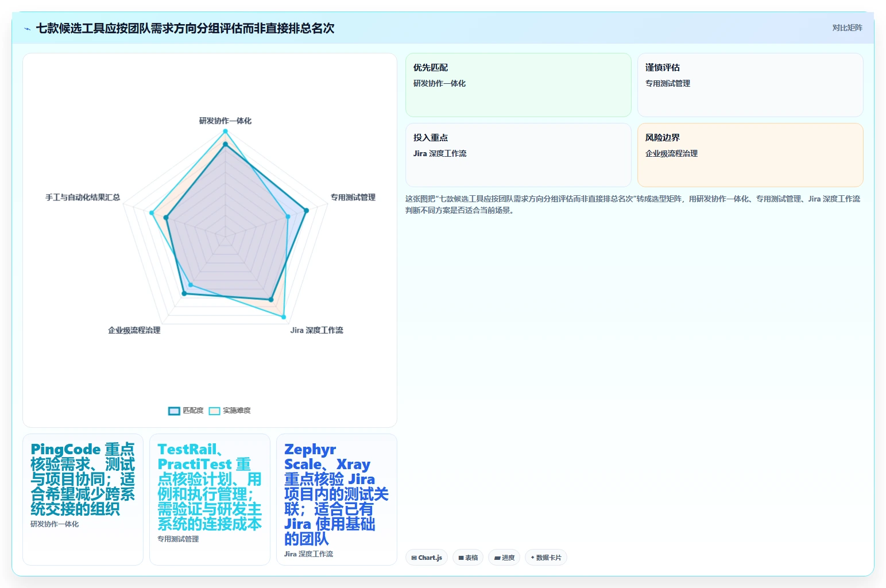This screenshot has height=588, width=886.
Task: Select the 优先匹配 card
Action: [x=518, y=85]
